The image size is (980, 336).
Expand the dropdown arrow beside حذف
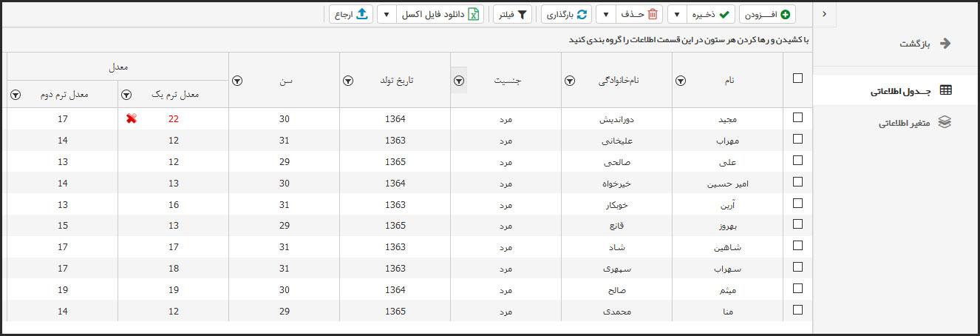click(x=605, y=14)
